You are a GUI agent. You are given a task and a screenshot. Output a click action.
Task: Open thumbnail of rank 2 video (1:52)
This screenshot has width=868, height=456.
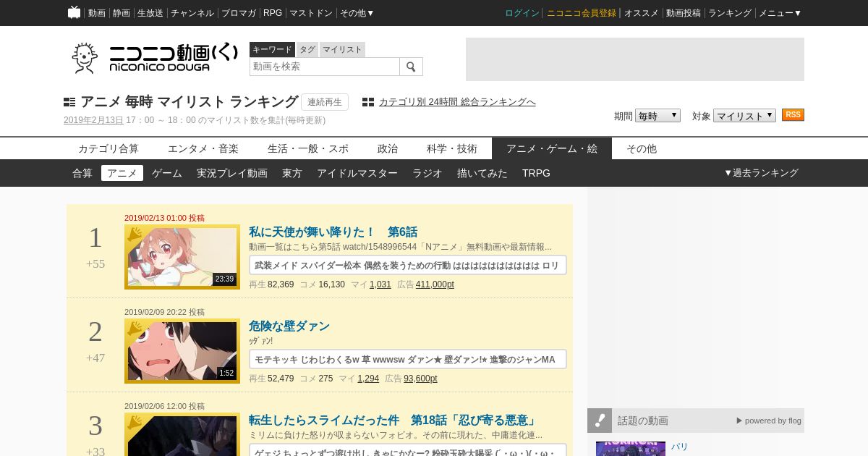(182, 351)
